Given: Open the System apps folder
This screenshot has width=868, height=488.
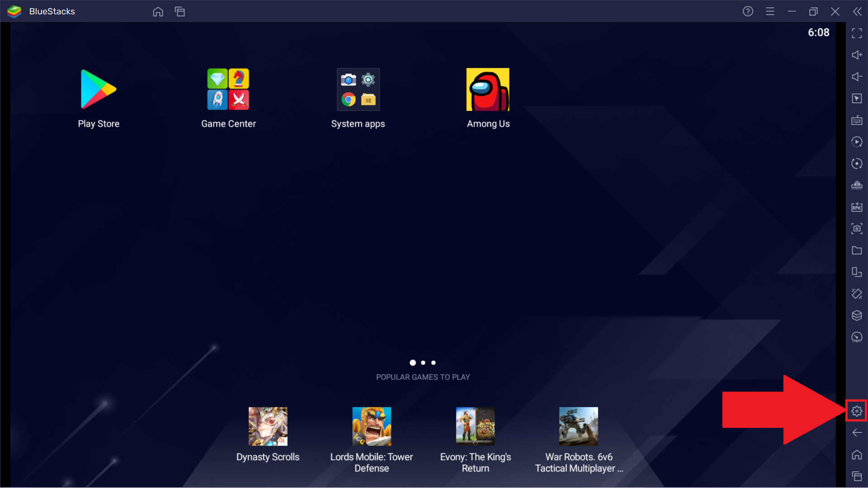Looking at the screenshot, I should [358, 90].
